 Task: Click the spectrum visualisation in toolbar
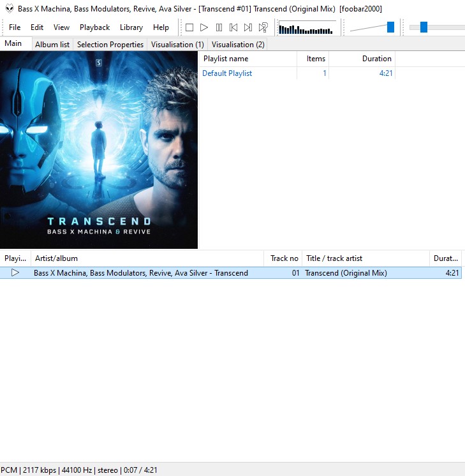coord(307,27)
